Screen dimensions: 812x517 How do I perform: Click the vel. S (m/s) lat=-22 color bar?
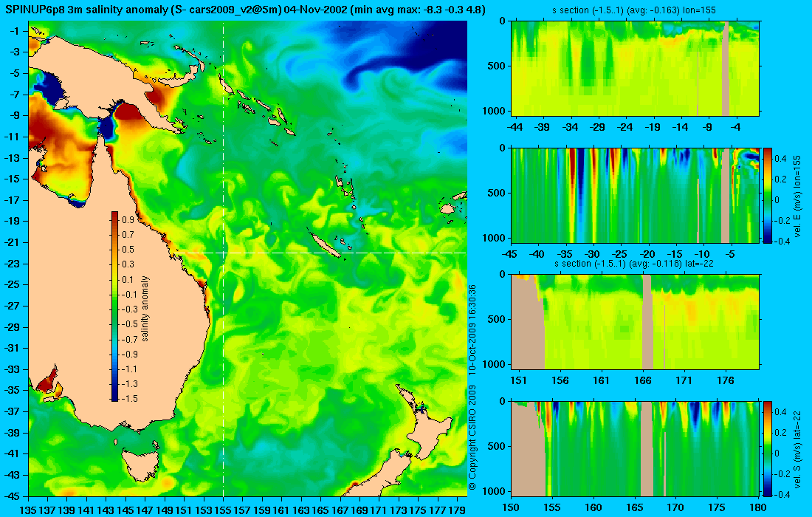tap(768, 448)
